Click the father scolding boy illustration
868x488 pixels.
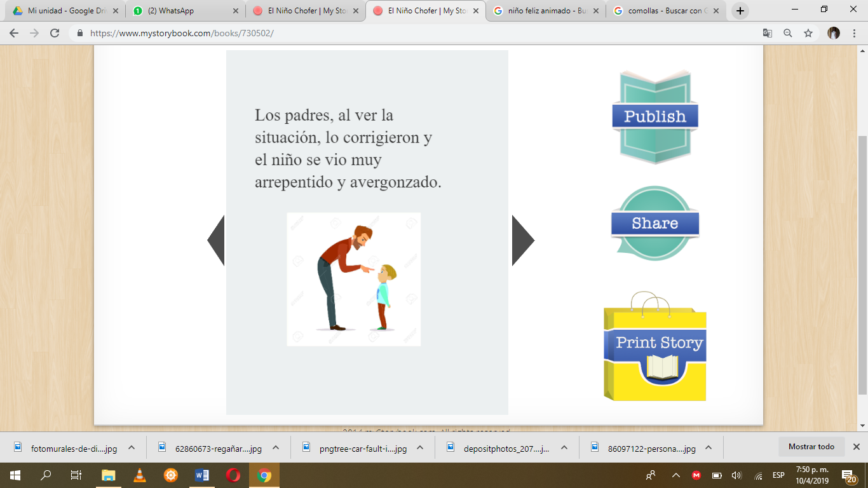pos(353,280)
